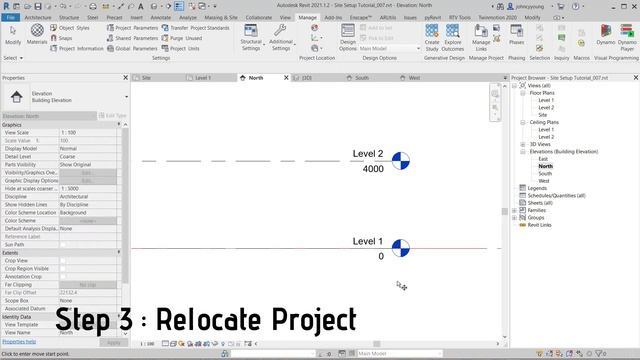Click the View Scale value 1 : 100
Viewport: 640px width, 360px height.
(x=88, y=133)
